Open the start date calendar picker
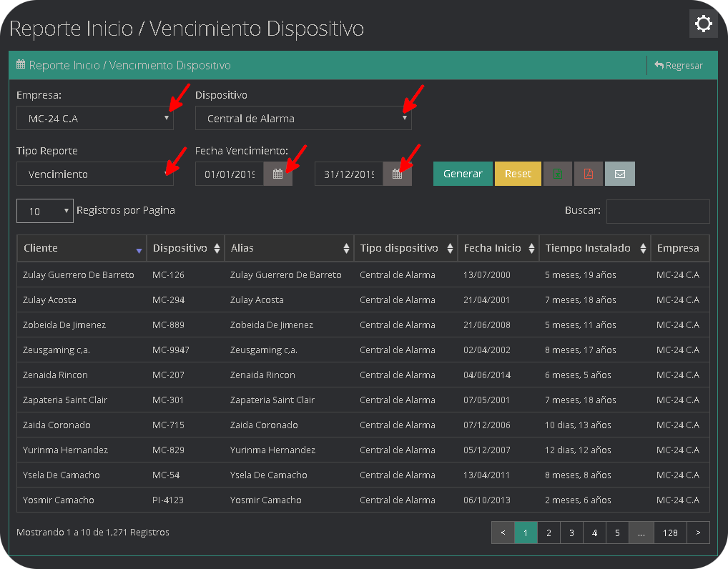728x569 pixels. 278,173
